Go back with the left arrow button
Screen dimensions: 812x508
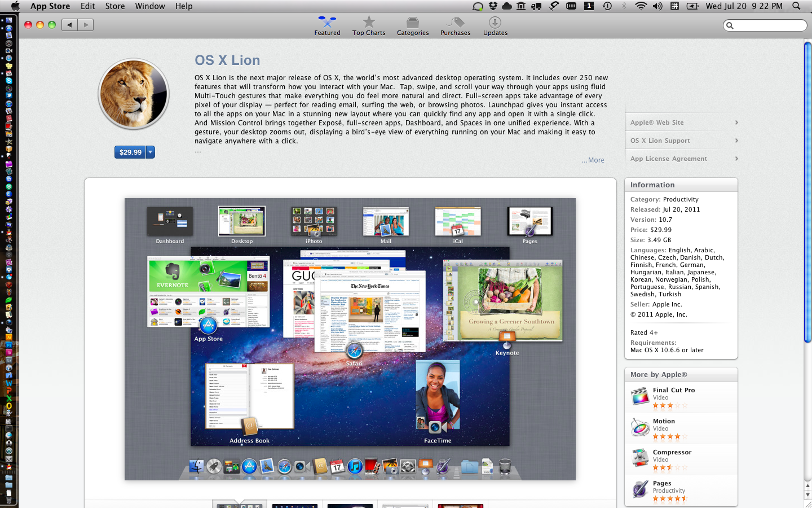click(69, 24)
